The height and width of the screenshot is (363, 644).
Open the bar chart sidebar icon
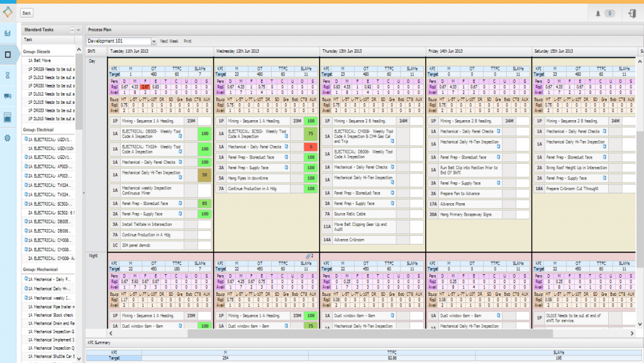pos(8,33)
